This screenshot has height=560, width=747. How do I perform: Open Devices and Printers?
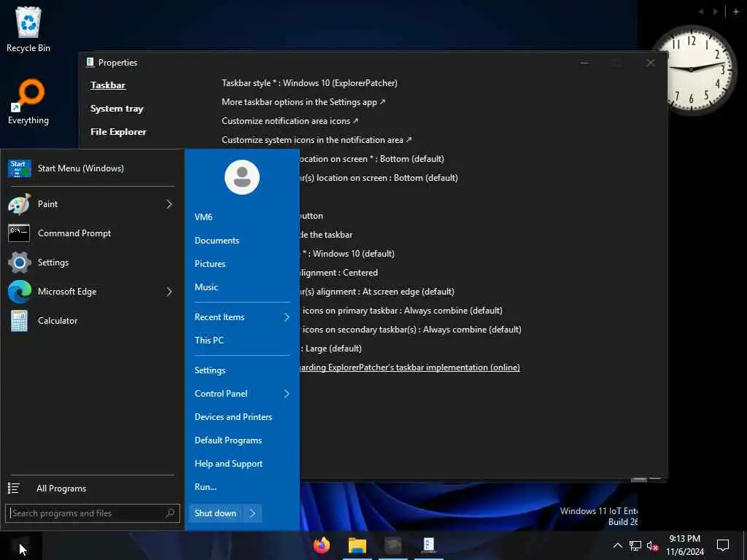pyautogui.click(x=233, y=416)
